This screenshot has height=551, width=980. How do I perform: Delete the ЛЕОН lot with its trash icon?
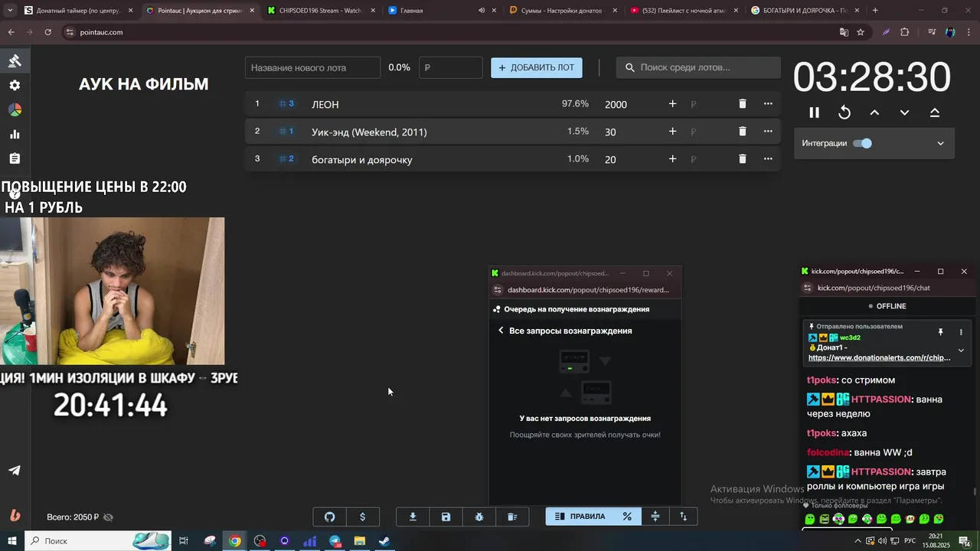tap(742, 104)
